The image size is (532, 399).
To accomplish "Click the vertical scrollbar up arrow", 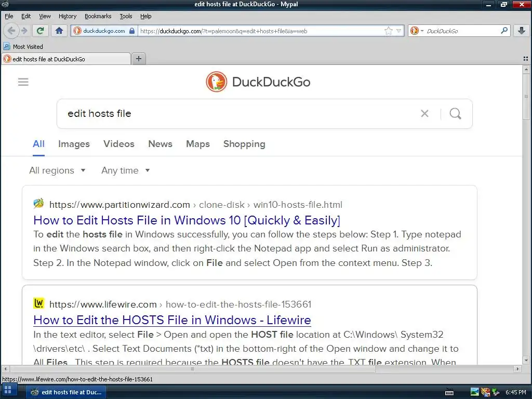I will (x=526, y=69).
